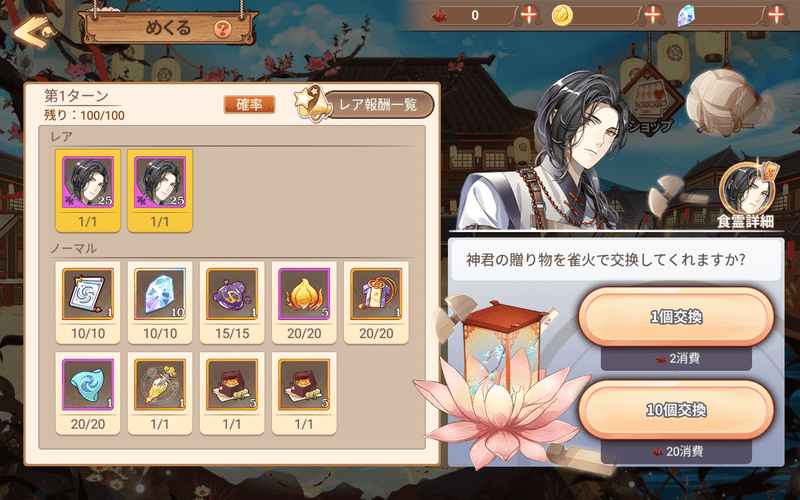Select first rare character shard reward
The width and height of the screenshot is (800, 500).
point(88,191)
